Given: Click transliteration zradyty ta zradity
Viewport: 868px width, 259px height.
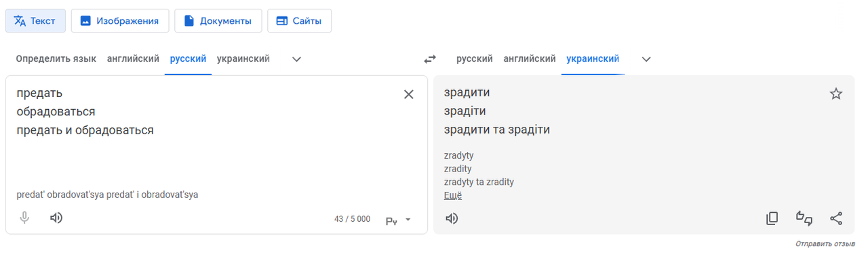Looking at the screenshot, I should tap(479, 182).
